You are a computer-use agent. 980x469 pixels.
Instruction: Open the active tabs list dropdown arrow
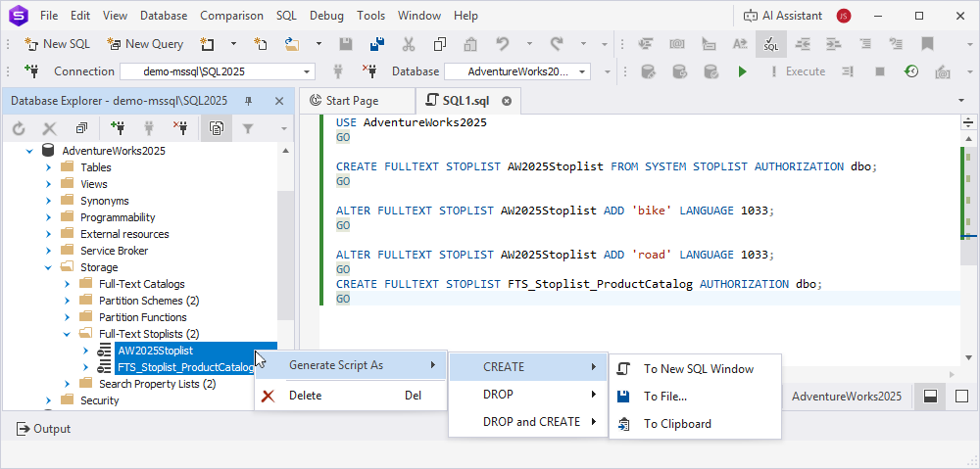point(961,101)
